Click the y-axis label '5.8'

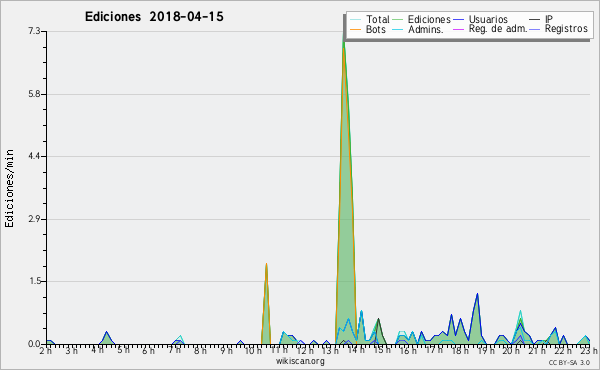click(34, 94)
